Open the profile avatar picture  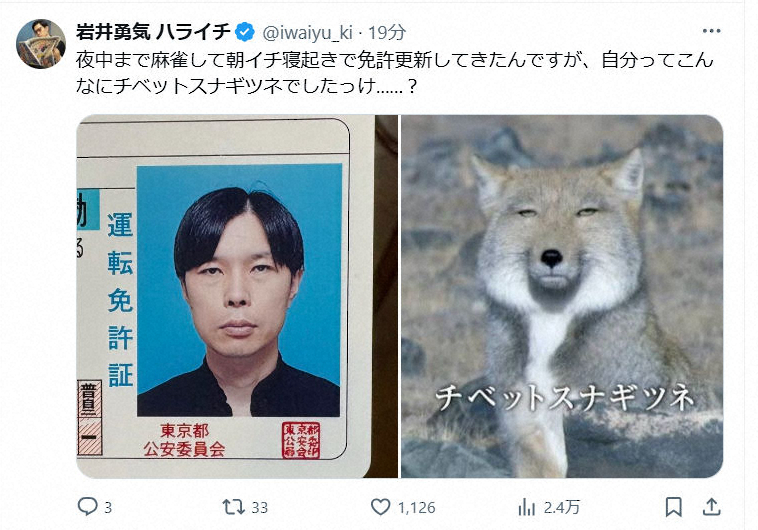(41, 44)
